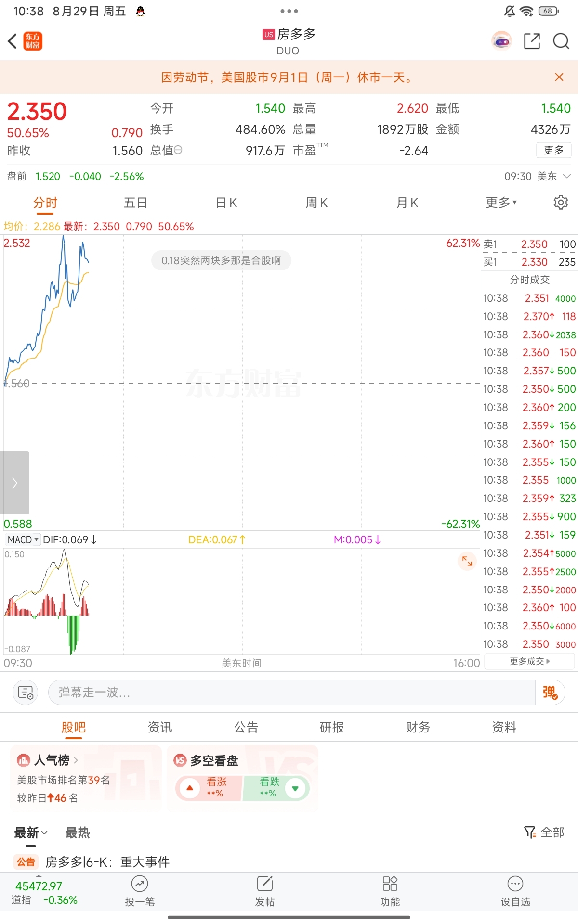578x924 pixels.
Task: Open the 最新 sort dropdown
Action: (31, 833)
